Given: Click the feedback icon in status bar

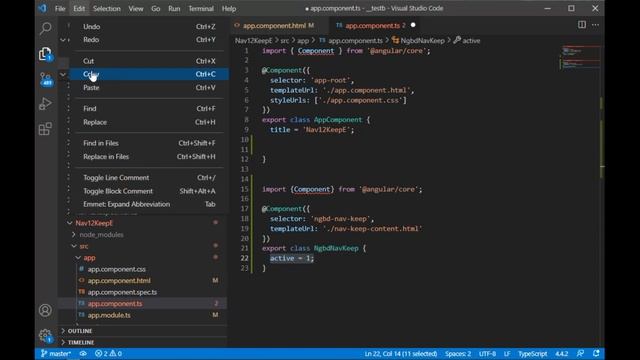Looking at the screenshot, I should pos(580,353).
